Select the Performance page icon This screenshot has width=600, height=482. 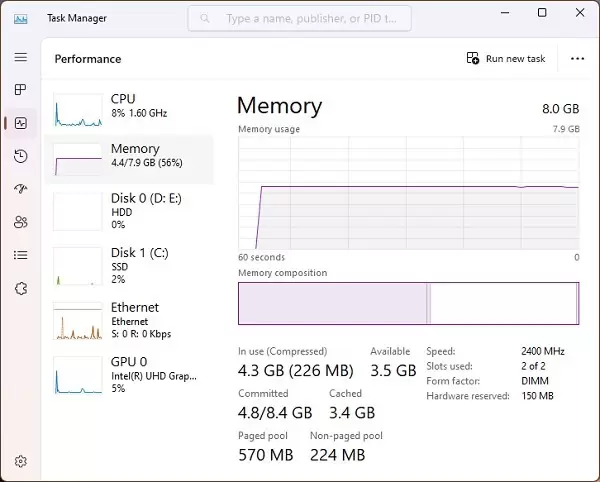tap(20, 123)
